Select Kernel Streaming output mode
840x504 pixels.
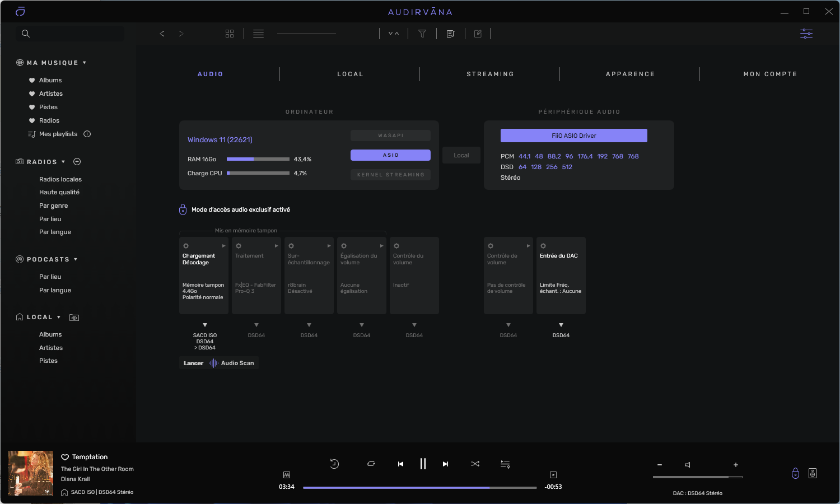(x=390, y=175)
